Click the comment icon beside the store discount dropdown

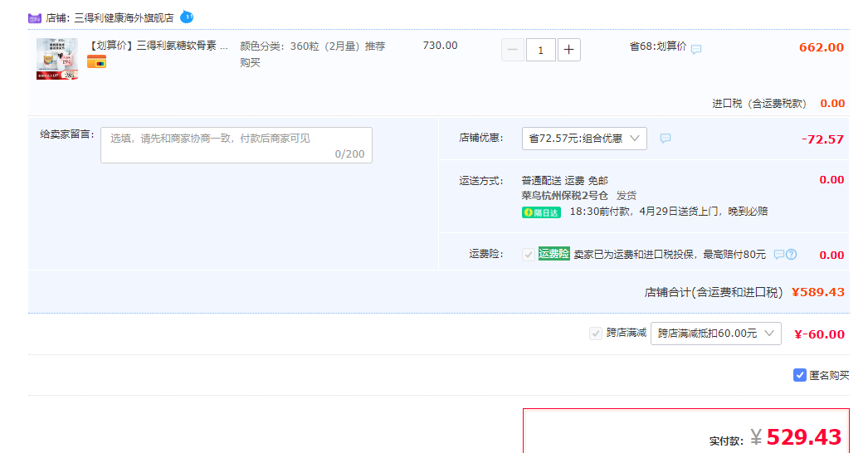click(666, 138)
